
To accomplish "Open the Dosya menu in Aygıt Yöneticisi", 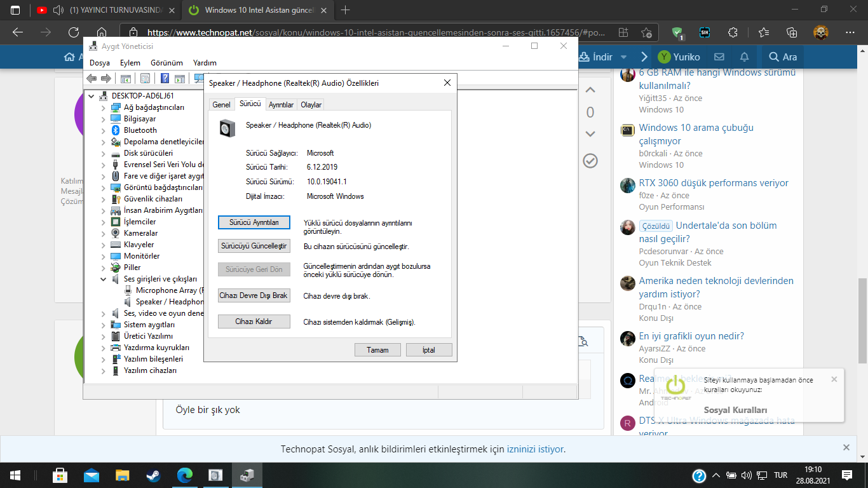I will [x=100, y=63].
